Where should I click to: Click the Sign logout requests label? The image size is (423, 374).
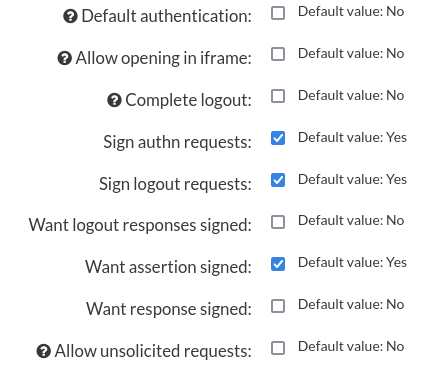(175, 184)
